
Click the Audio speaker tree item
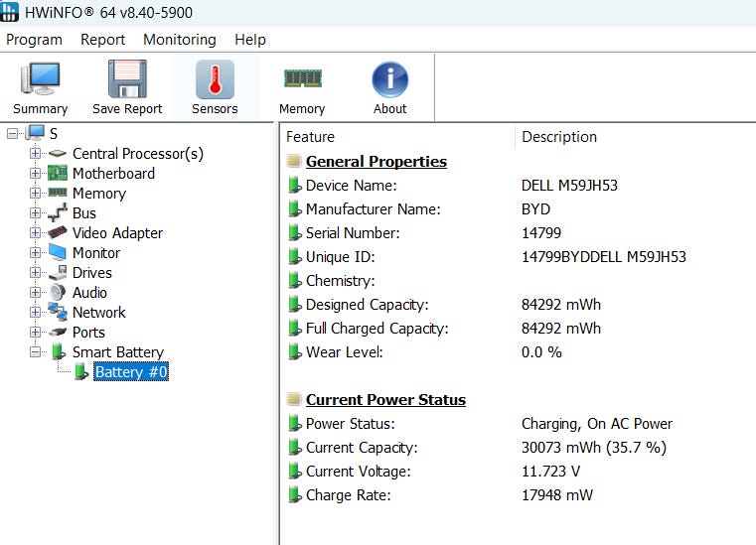(89, 293)
